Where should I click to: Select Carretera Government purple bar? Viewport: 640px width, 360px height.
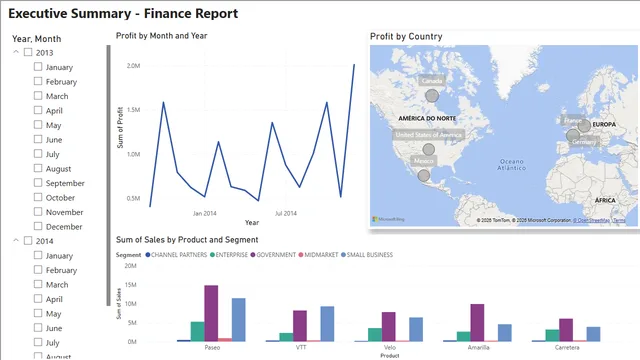click(566, 330)
